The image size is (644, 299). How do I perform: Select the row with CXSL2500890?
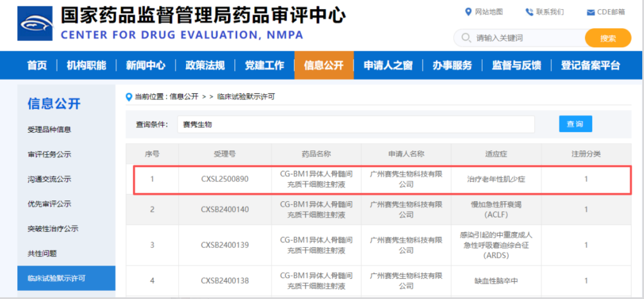381,179
